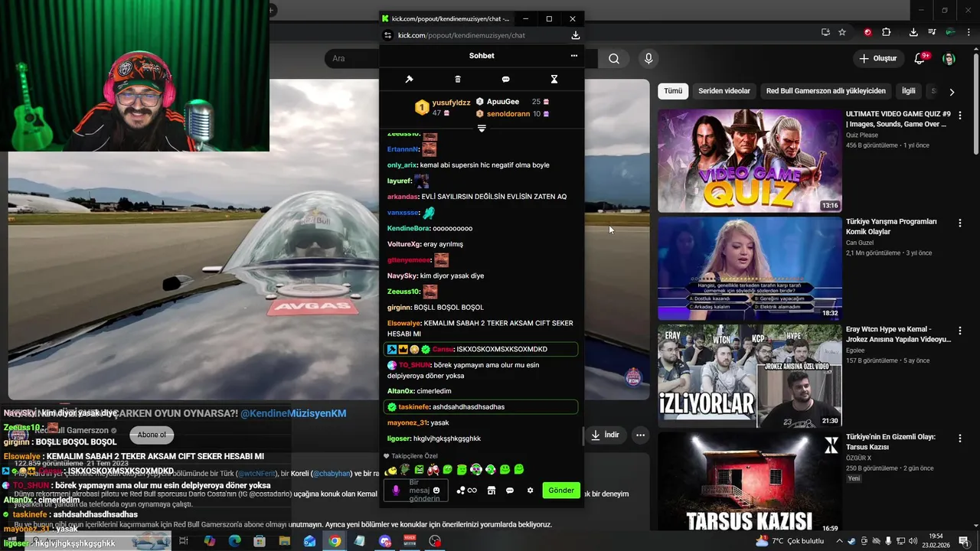980x551 pixels.
Task: Open the @KendineMüzisyenKM mention link
Action: [x=293, y=413]
